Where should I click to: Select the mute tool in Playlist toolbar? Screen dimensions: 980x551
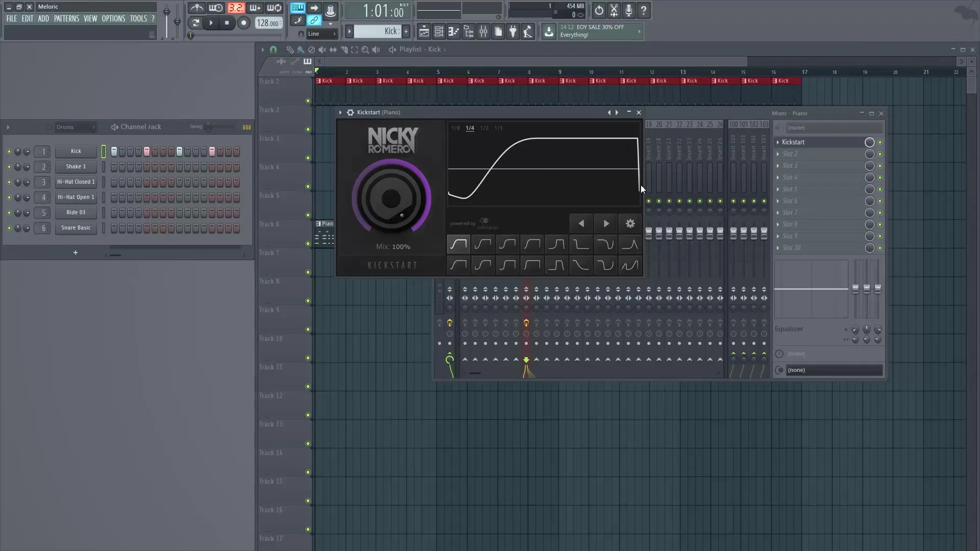(x=322, y=49)
